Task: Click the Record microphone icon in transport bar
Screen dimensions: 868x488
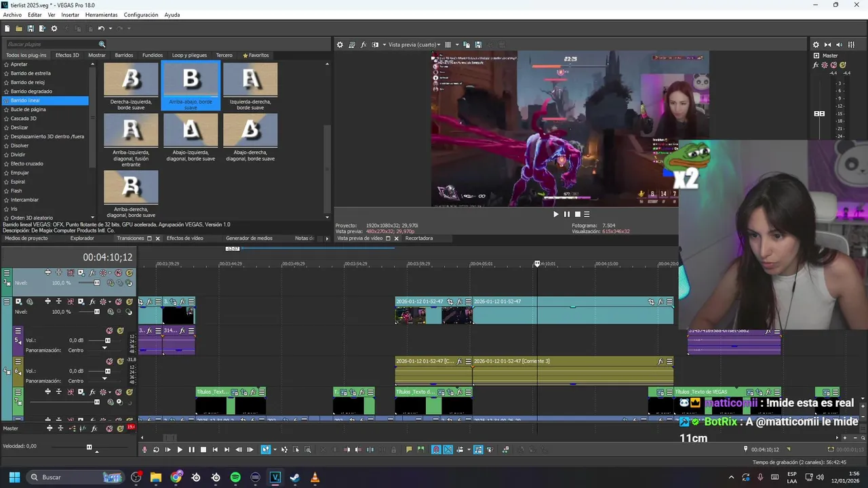Action: [x=144, y=449]
